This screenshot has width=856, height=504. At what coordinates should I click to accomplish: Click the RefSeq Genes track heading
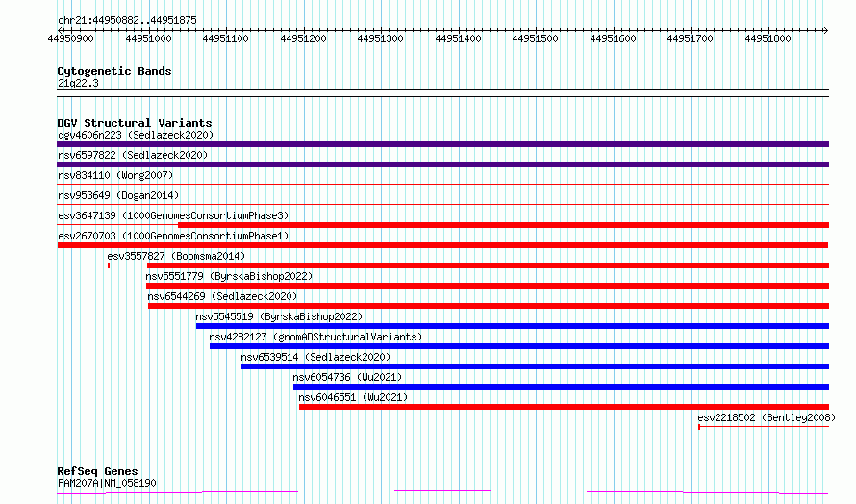pos(97,471)
